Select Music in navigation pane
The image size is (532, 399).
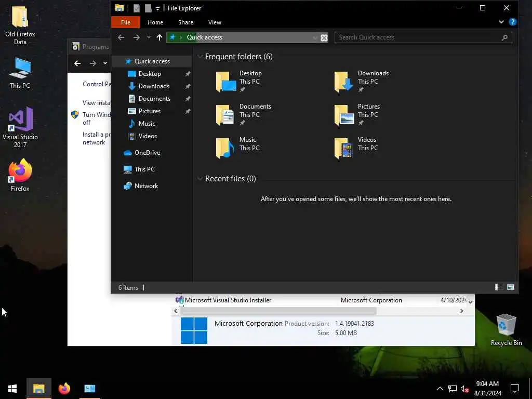click(147, 124)
